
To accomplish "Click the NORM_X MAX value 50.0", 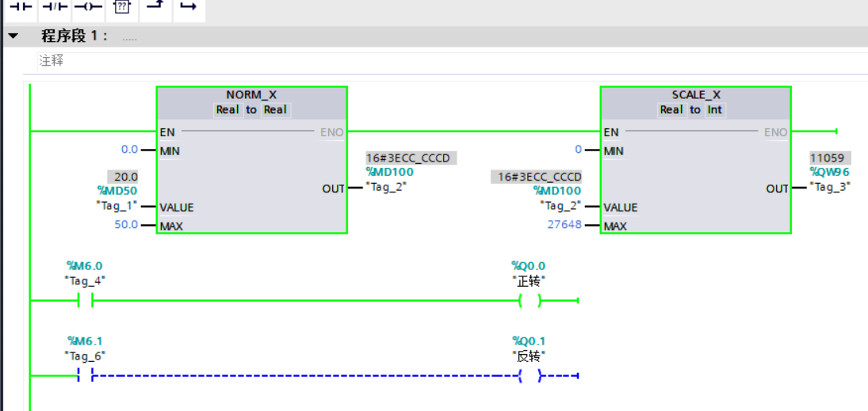I will [x=125, y=225].
